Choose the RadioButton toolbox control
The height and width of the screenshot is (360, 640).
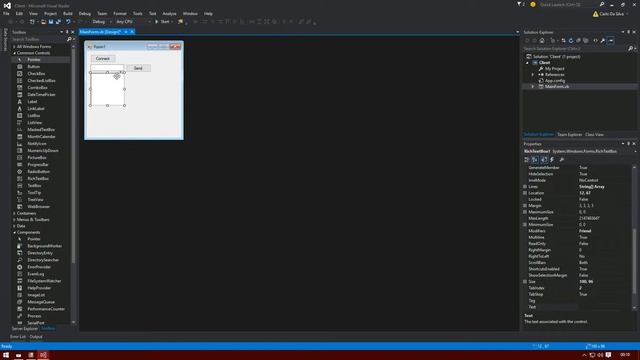(38, 171)
